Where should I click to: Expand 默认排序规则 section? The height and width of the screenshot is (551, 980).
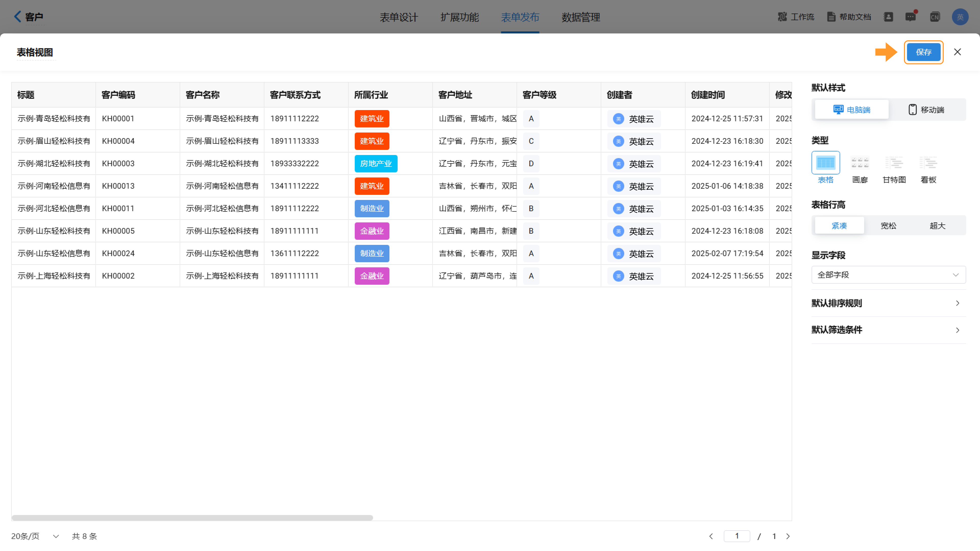[x=888, y=303]
